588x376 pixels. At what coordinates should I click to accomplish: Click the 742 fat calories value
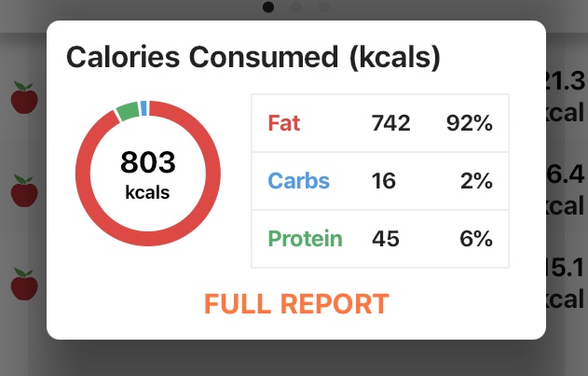[390, 123]
